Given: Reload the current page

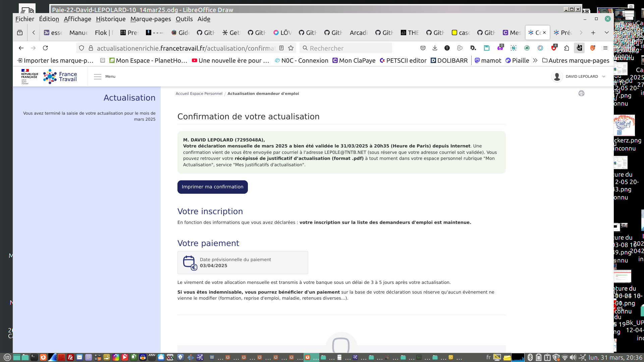Looking at the screenshot, I should click(x=45, y=48).
